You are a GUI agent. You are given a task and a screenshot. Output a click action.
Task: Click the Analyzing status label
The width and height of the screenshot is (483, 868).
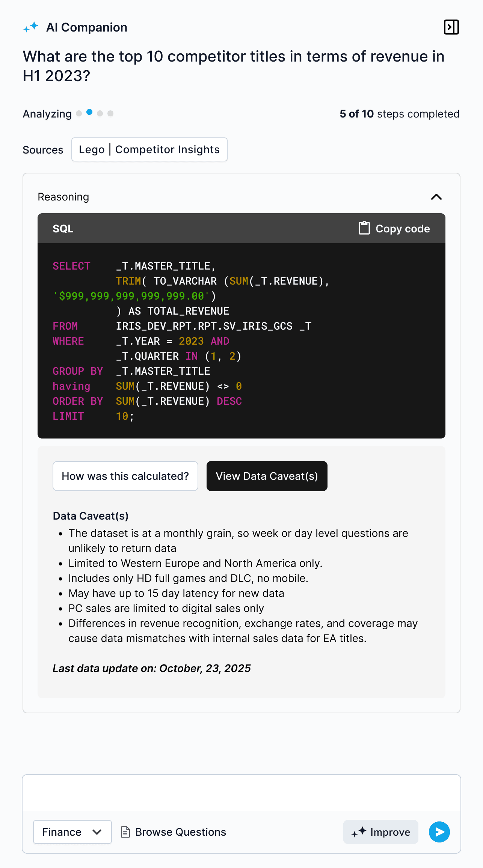point(47,114)
